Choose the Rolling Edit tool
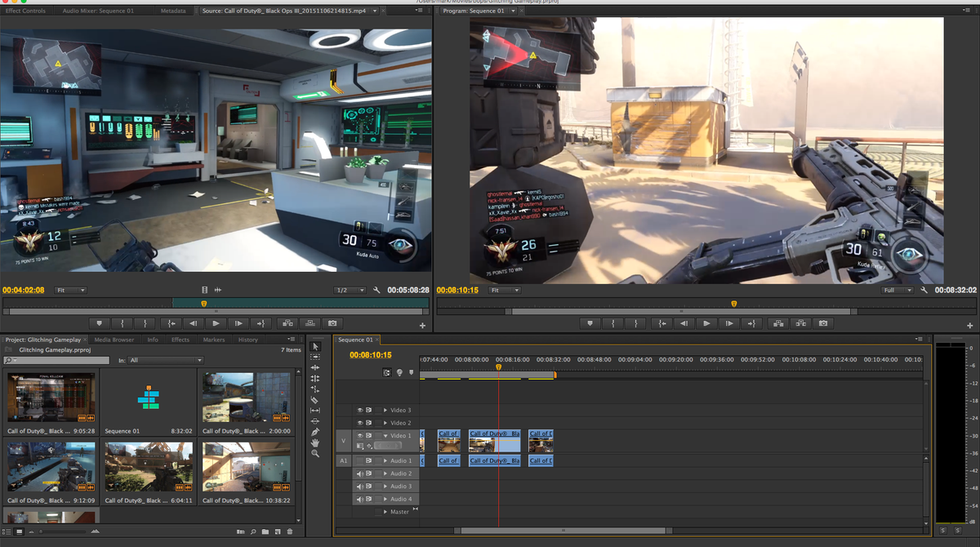 coord(315,379)
